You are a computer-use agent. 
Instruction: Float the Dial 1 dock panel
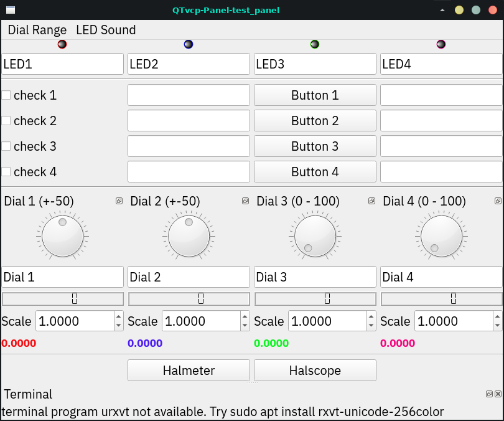click(x=119, y=201)
